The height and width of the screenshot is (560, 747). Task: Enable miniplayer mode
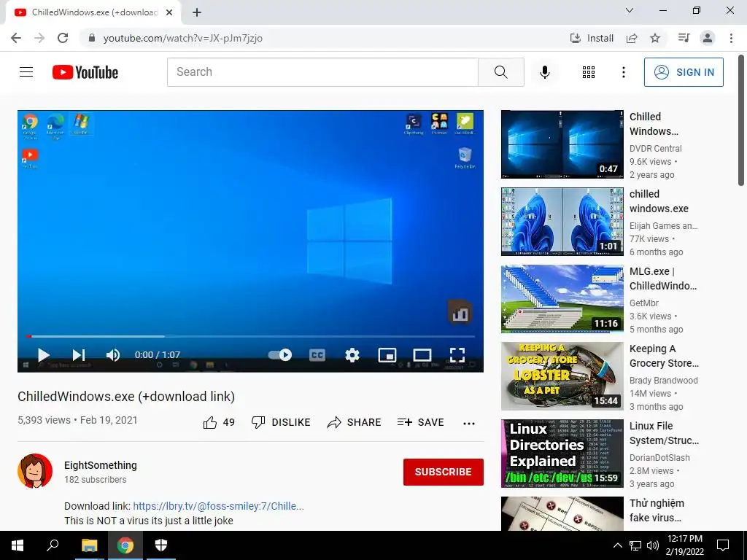387,355
